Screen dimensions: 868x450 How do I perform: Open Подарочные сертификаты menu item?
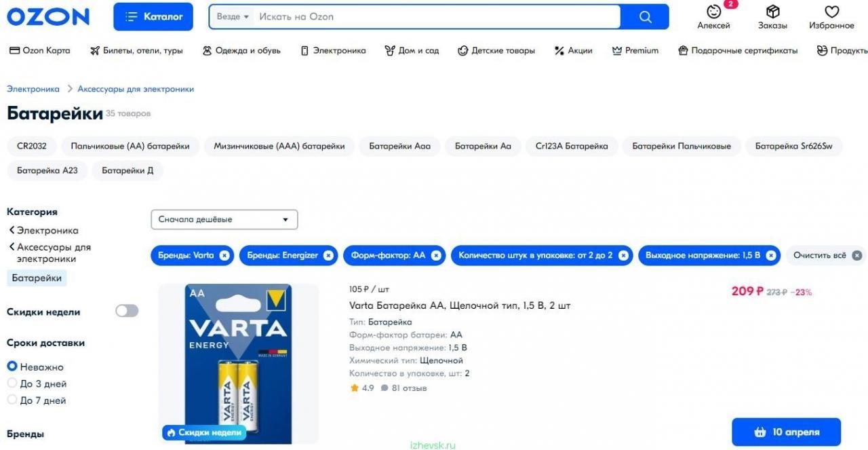pyautogui.click(x=738, y=50)
